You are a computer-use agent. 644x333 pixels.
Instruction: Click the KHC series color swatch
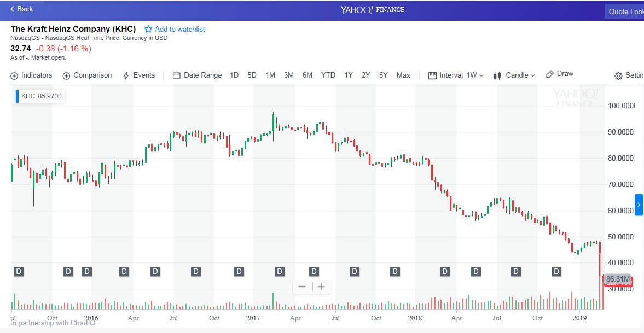[x=18, y=97]
